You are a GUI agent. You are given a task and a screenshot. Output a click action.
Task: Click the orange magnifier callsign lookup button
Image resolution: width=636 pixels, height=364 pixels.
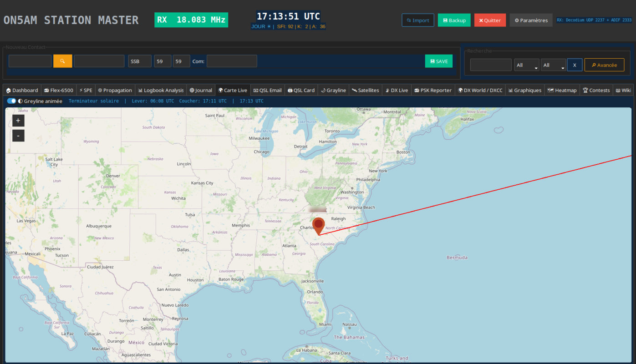point(63,61)
